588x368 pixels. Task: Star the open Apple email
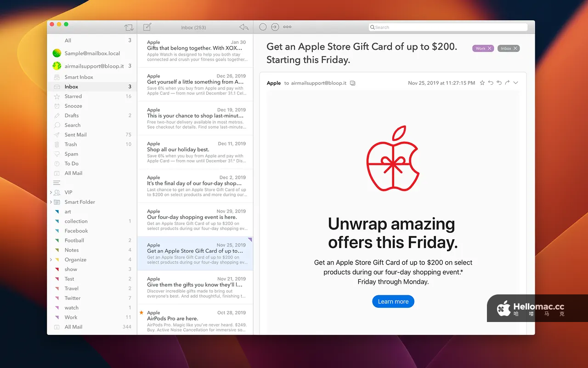482,83
